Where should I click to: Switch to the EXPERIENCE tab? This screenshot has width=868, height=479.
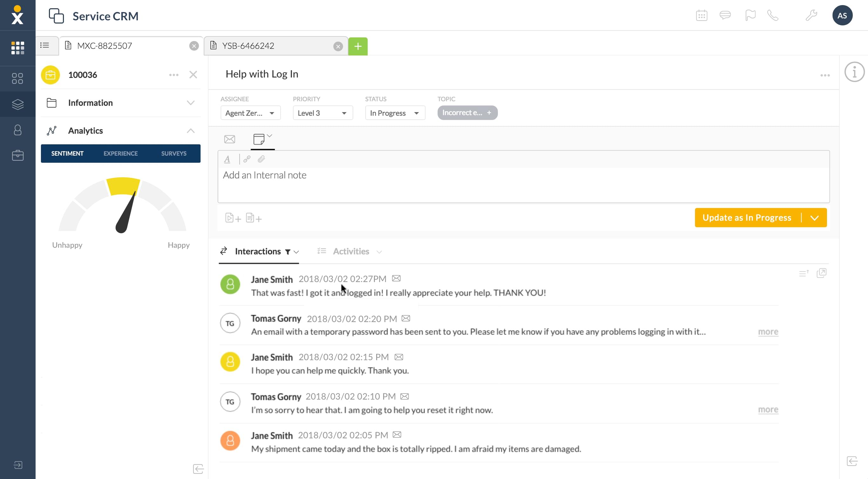point(120,154)
